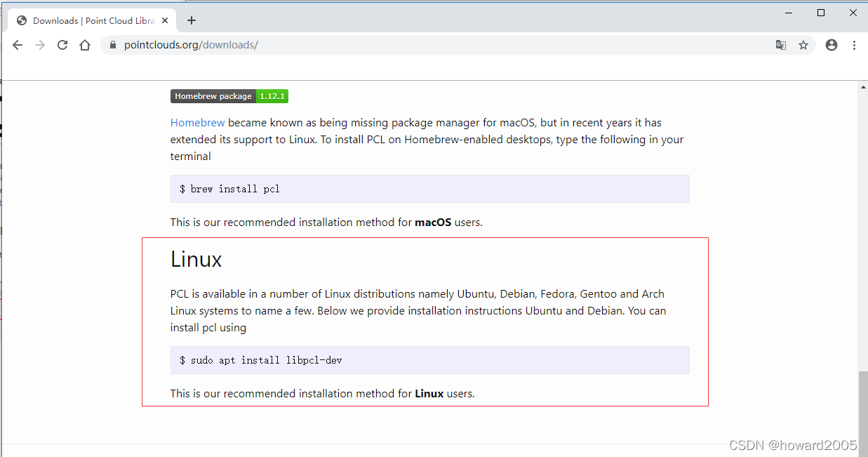Click the Linux section heading

point(196,259)
